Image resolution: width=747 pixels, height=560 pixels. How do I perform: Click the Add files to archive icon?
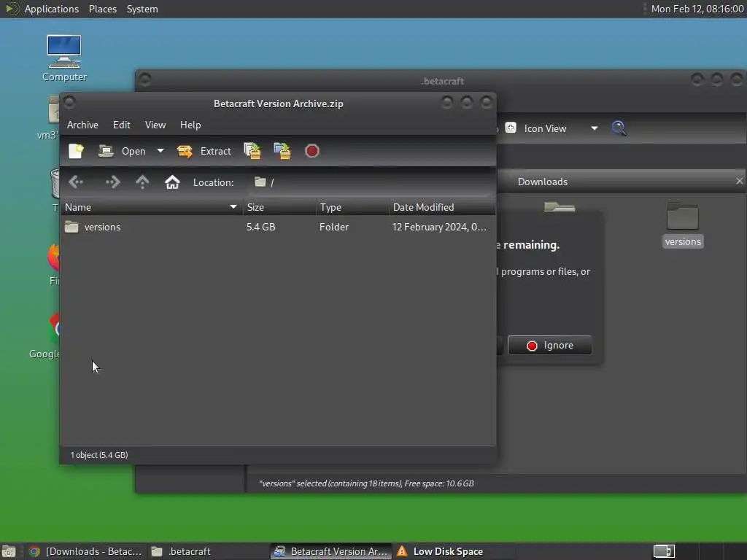point(252,151)
